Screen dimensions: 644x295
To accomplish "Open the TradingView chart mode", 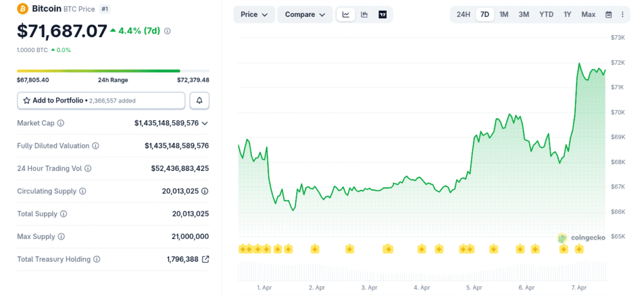I will point(382,14).
